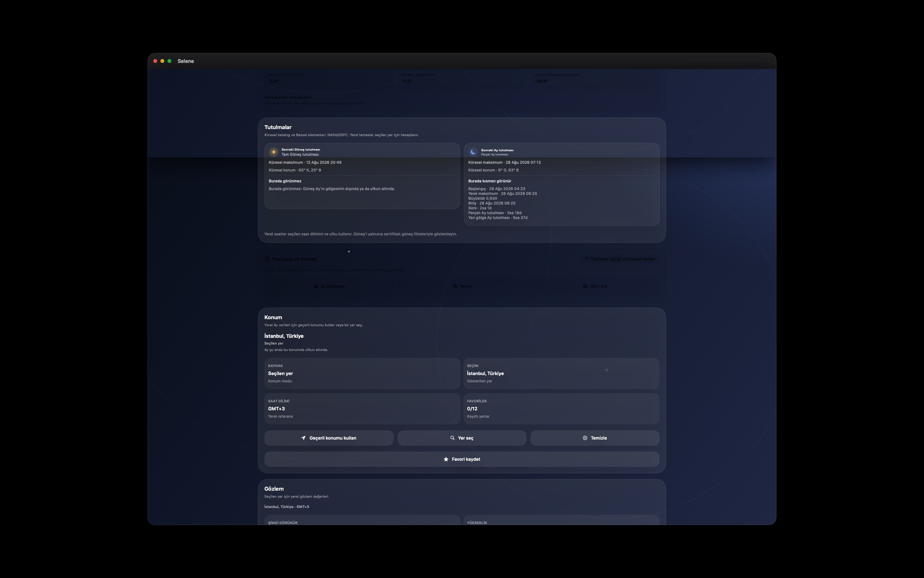
Task: Click the arrow icon in Paylaşım içeriği ve ihracat verileri
Action: pyautogui.click(x=586, y=259)
